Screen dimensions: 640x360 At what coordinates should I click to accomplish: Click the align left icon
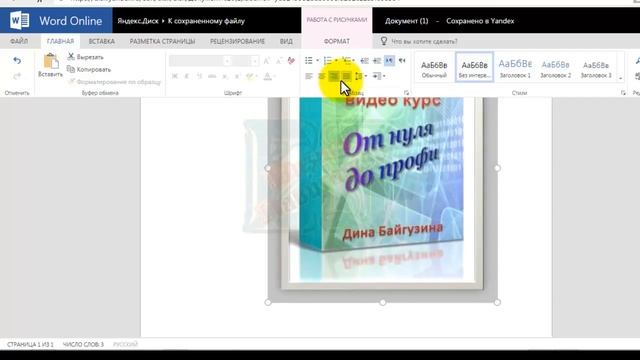(x=309, y=76)
